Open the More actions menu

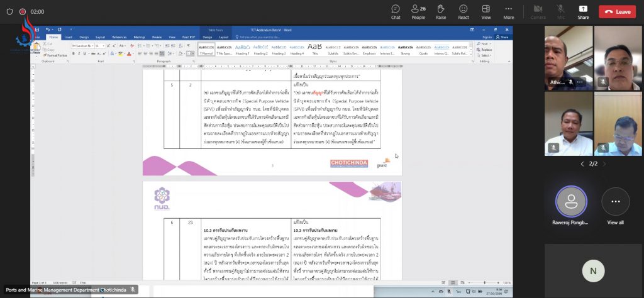(x=509, y=11)
